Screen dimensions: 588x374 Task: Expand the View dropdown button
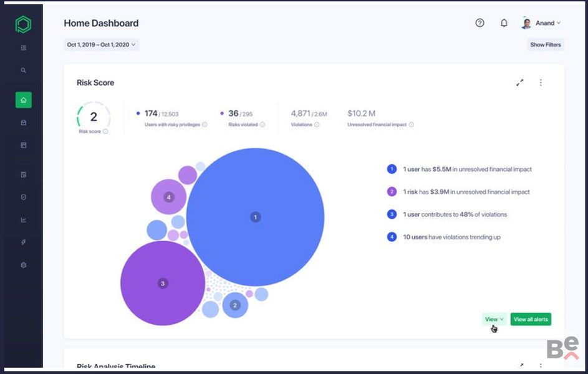494,319
